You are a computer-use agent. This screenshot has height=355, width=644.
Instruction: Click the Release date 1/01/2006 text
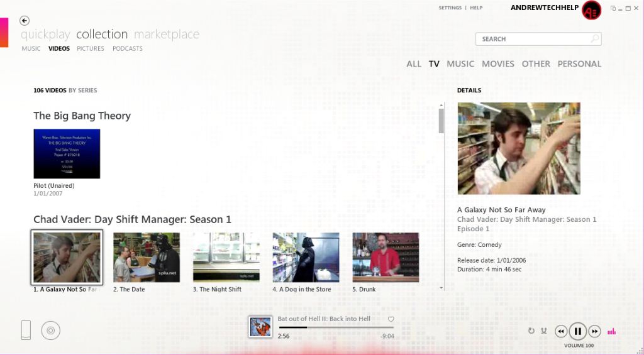click(491, 260)
